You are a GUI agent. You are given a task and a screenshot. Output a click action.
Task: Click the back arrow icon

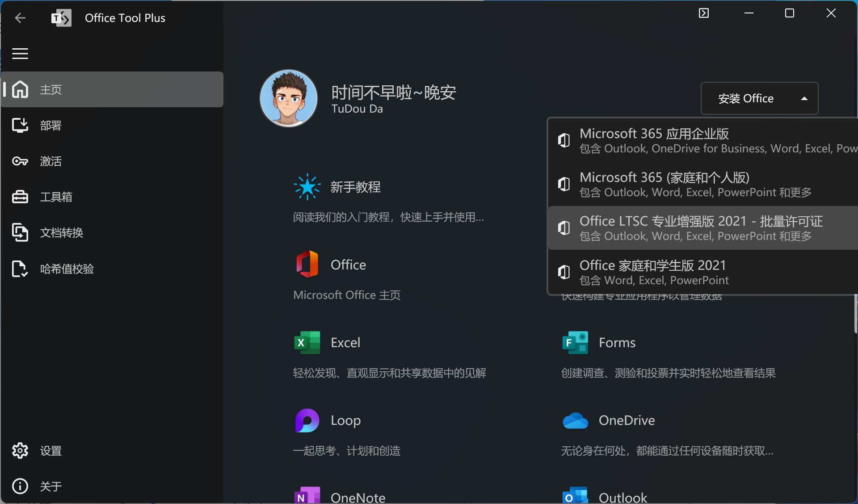(20, 18)
